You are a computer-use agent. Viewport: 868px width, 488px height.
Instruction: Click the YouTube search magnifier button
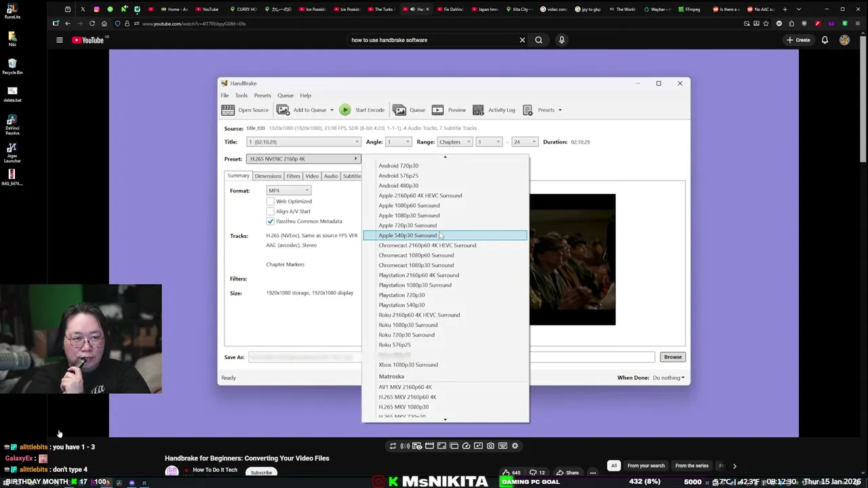pos(538,40)
